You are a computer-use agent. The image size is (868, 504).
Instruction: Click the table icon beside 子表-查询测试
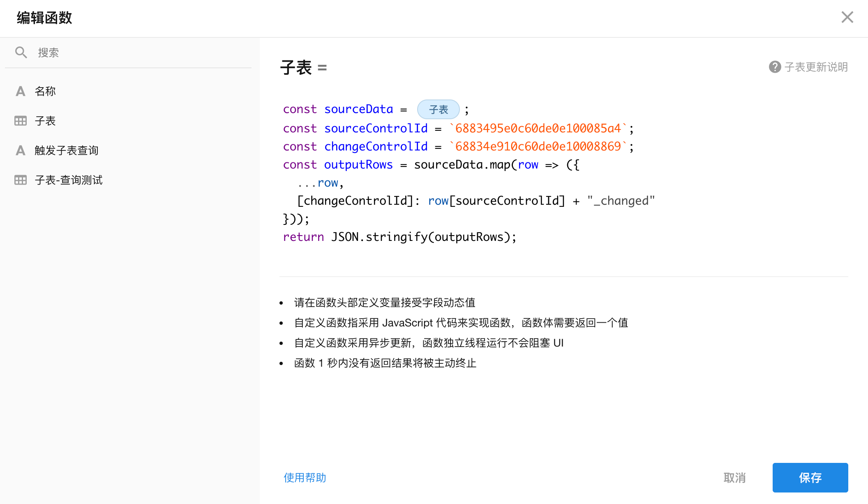pos(21,180)
